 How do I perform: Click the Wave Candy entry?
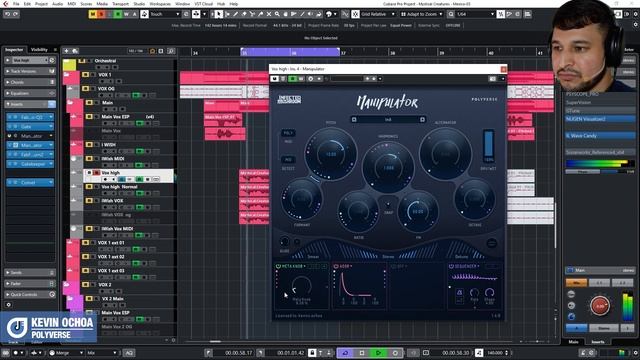[x=600, y=136]
